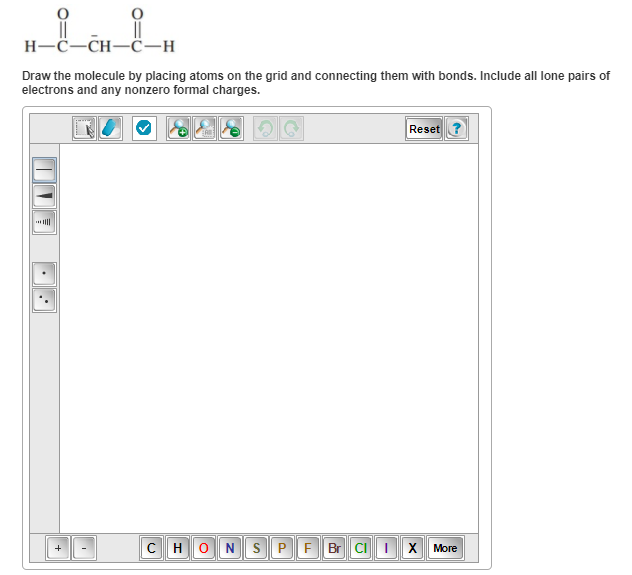Choose the carbon C atom
The height and width of the screenshot is (575, 632).
click(x=152, y=548)
